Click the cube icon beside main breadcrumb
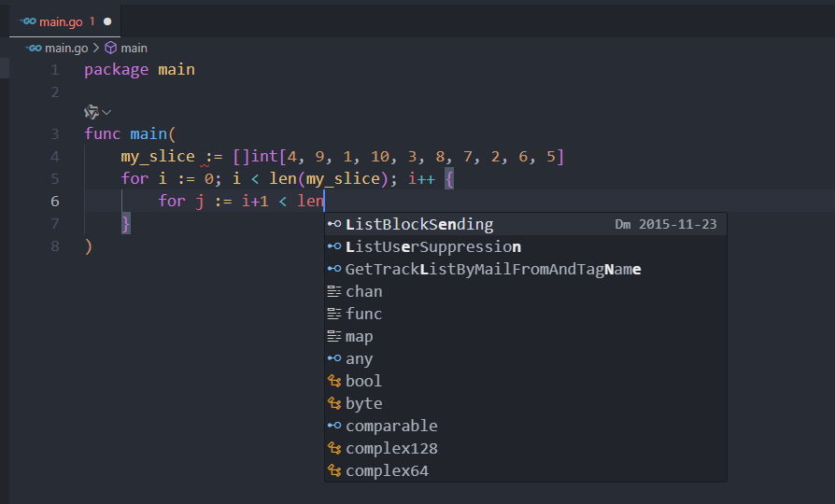 pos(111,48)
